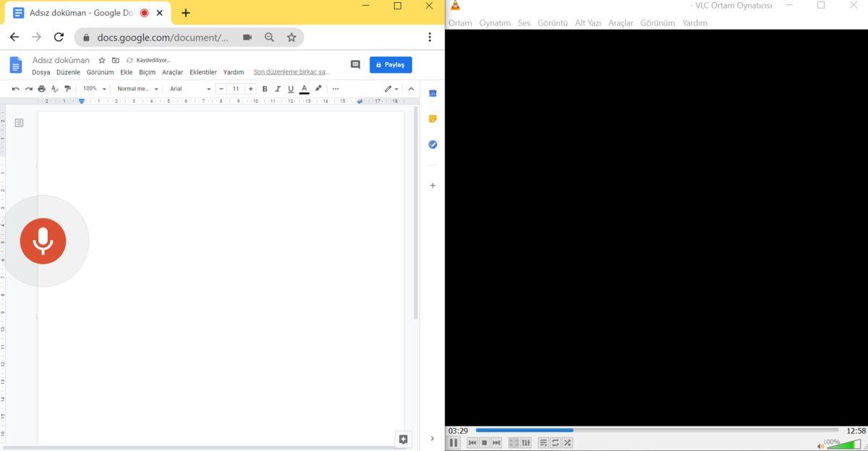The height and width of the screenshot is (451, 868).
Task: Open VLC extended settings equalizer icon
Action: pos(526,442)
